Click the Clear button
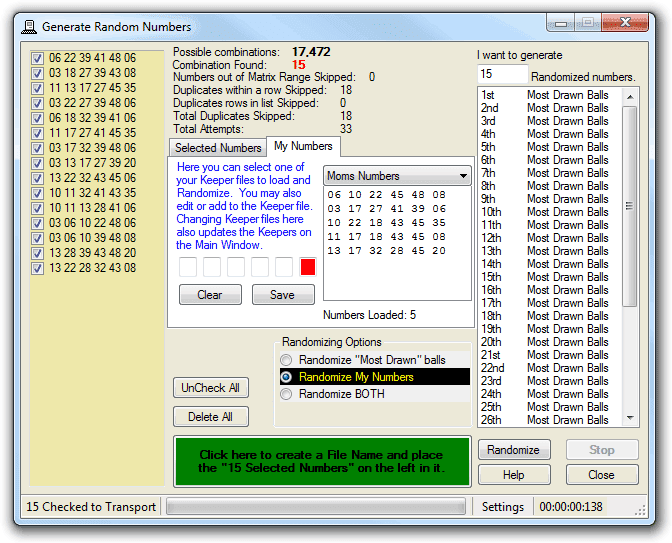This screenshot has width=672, height=543. (210, 295)
